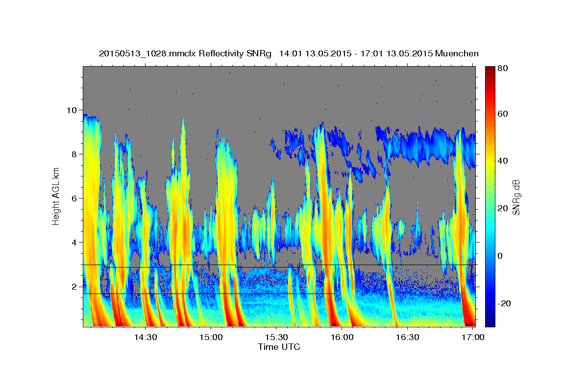Select the 'Time UTC' x-axis label
Viewport: 588px width, 392px height.
[279, 347]
